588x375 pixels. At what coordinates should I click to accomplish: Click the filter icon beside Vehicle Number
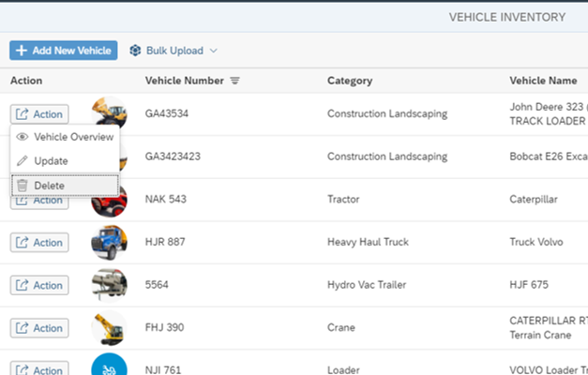pos(234,81)
